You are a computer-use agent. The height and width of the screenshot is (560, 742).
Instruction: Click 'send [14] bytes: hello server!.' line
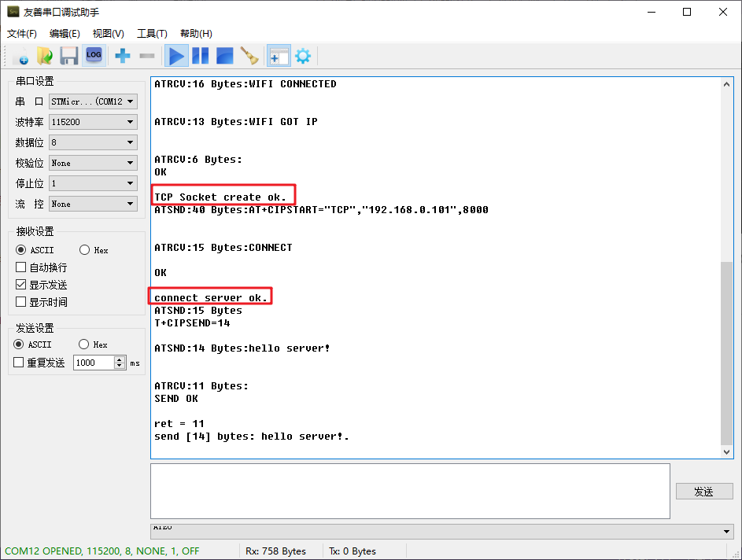click(x=252, y=436)
